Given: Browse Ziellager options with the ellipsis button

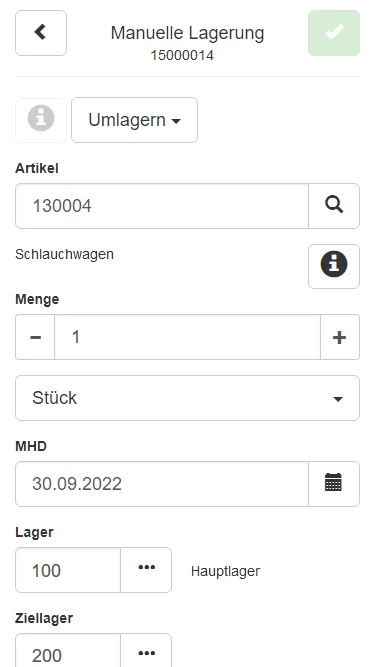Looking at the screenshot, I should (146, 652).
